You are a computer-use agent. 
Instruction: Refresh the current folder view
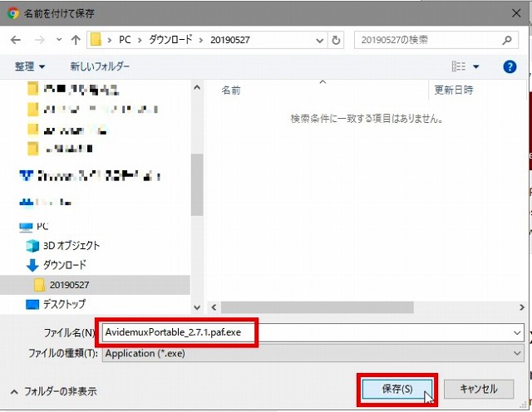335,40
